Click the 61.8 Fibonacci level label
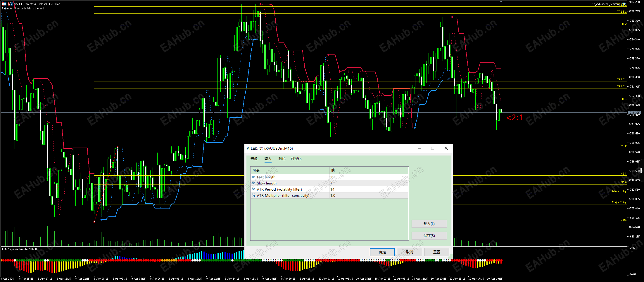Viewport: 644px width, 282px height. pyautogui.click(x=624, y=174)
